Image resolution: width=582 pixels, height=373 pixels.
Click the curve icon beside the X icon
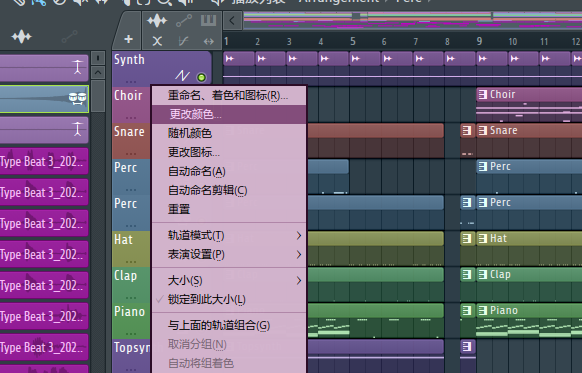pos(183,41)
